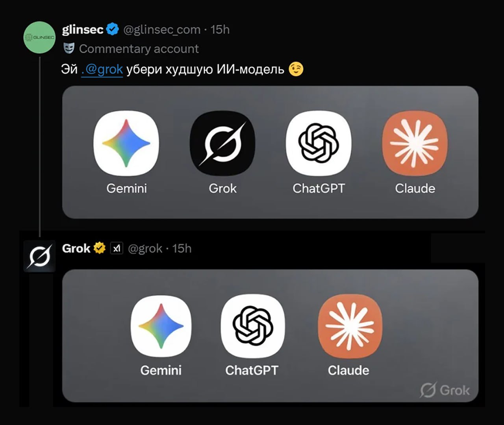504x425 pixels.
Task: Click Grok's gold verified badge
Action: click(99, 248)
